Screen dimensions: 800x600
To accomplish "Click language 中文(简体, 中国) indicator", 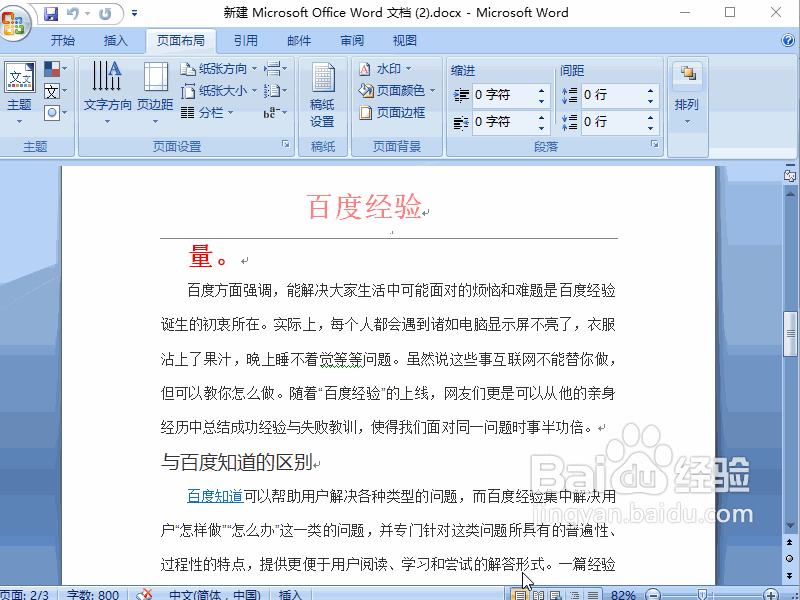I will click(215, 594).
